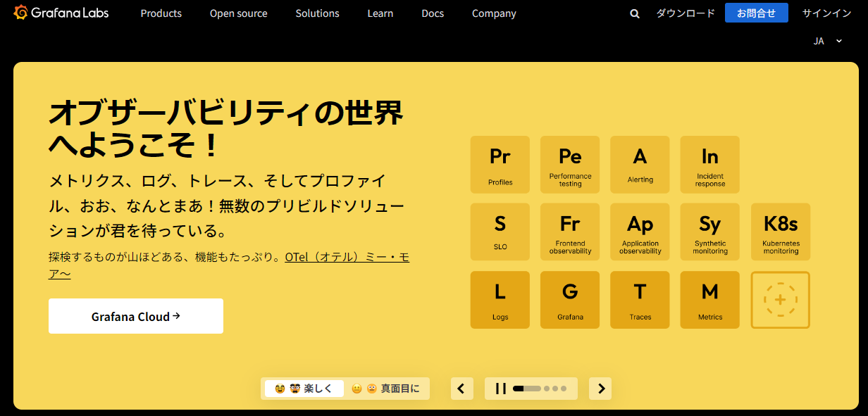Click the オブザーバビリティの世界へようこそ heading

pos(225,129)
